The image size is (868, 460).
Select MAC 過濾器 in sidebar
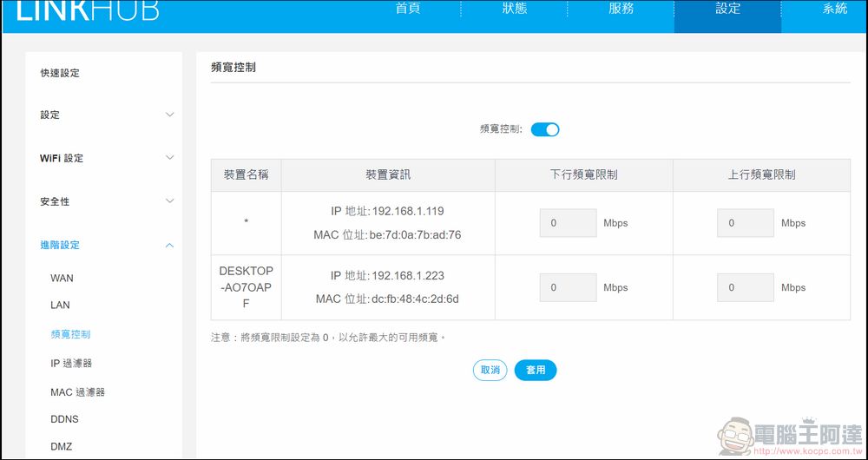pyautogui.click(x=77, y=392)
